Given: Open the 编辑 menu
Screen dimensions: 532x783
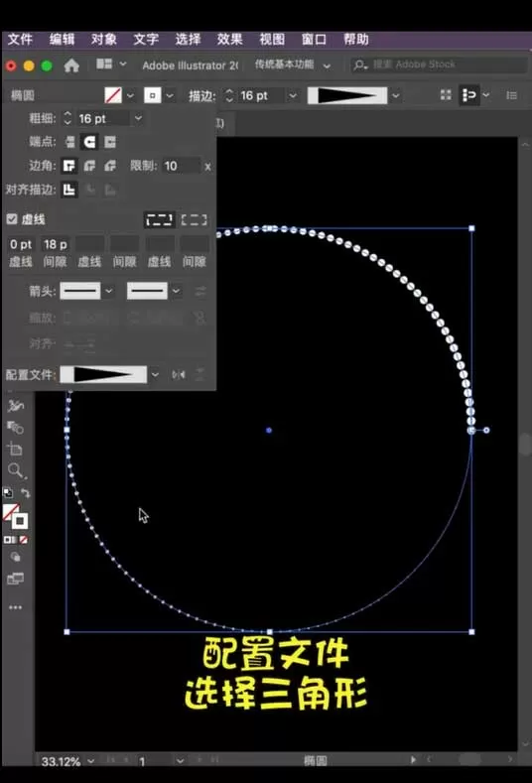Looking at the screenshot, I should click(62, 39).
